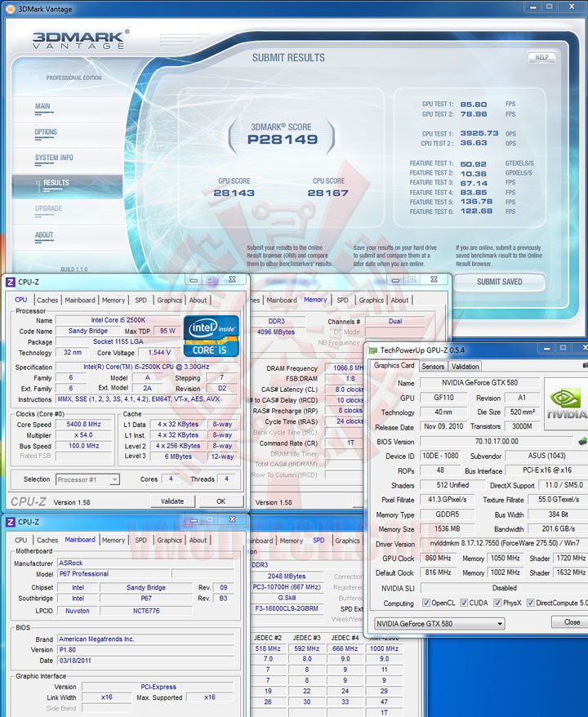Toggle the PhysX checkbox in GPU-Z
588x717 pixels.
[497, 603]
